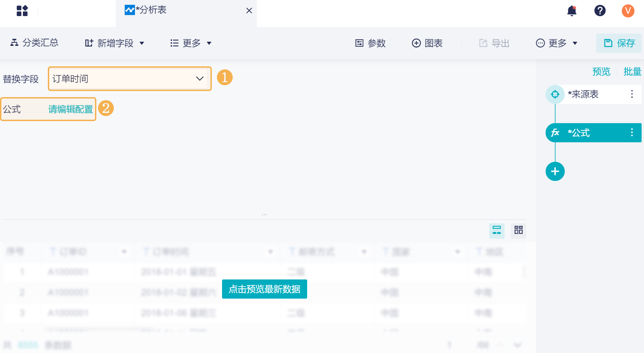Open the left 更多 list menu
This screenshot has width=644, height=353.
[191, 43]
